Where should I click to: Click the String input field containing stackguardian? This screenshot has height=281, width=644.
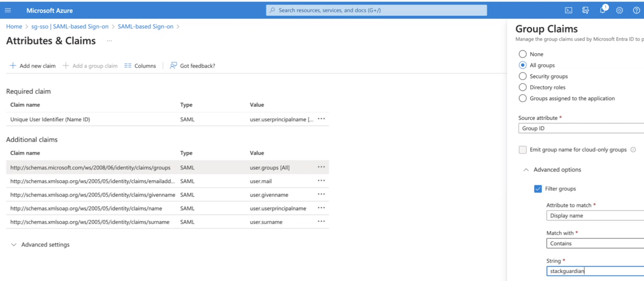click(595, 271)
